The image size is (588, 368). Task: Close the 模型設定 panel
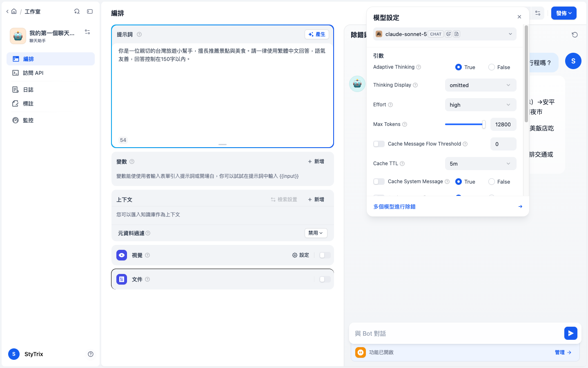point(519,17)
